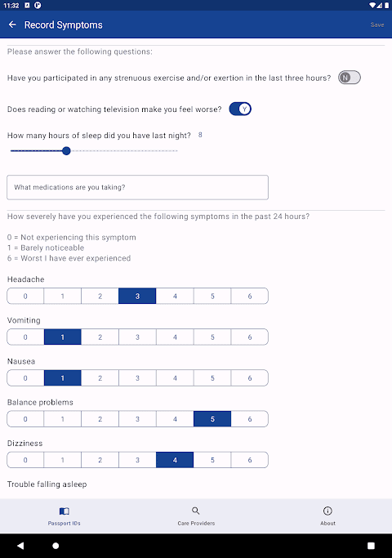This screenshot has width=392, height=558.
Task: Tap the Android home circle button
Action: [56, 546]
